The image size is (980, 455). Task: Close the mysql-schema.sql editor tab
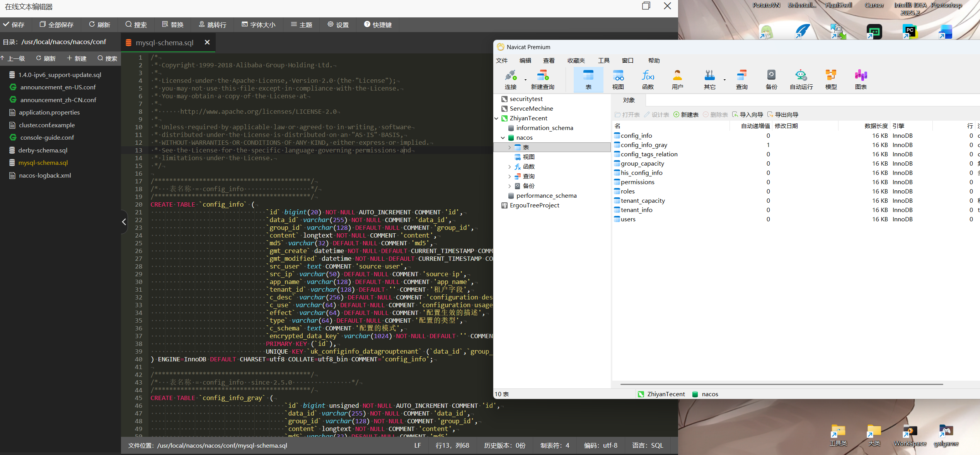[x=207, y=42]
